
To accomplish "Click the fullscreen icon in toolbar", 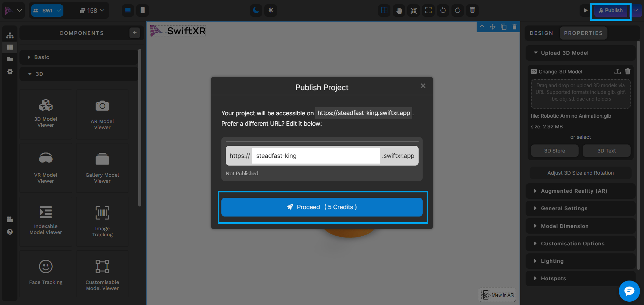I will (x=428, y=10).
